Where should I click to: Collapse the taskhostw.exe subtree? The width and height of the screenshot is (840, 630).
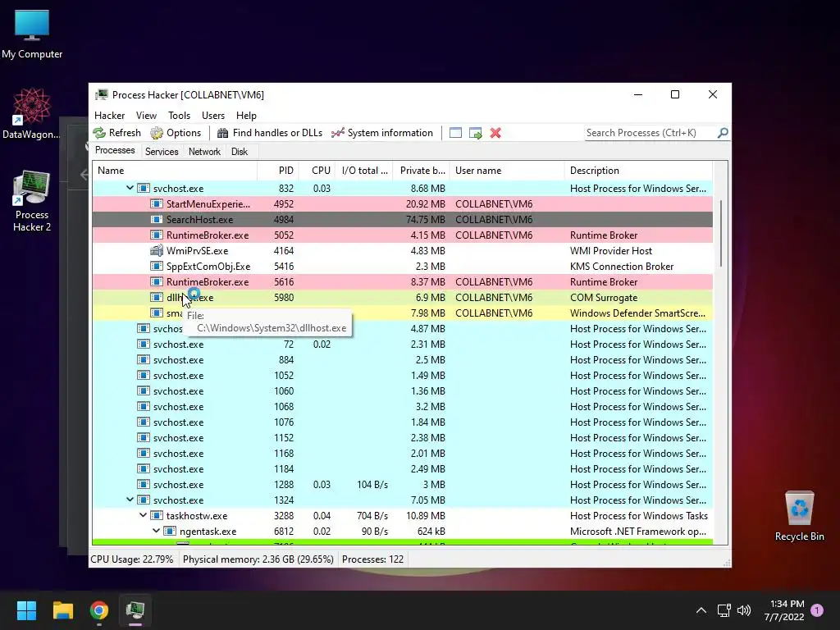click(143, 515)
